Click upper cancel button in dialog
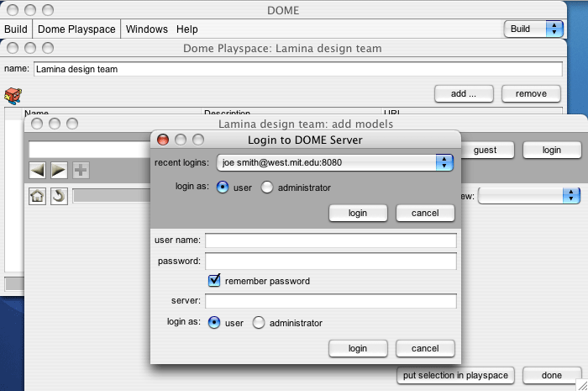The image size is (588, 391). [x=425, y=213]
